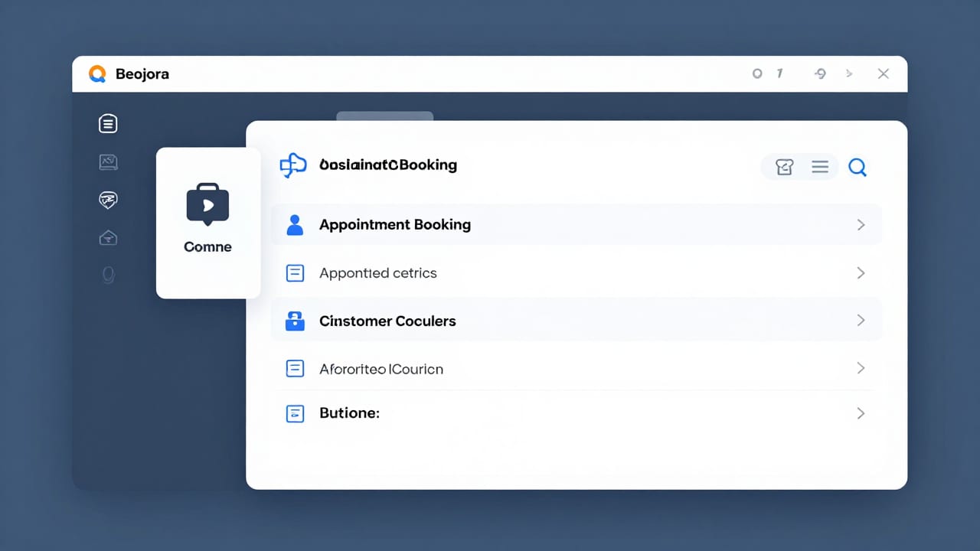Click the Beojora app title text

pos(142,74)
